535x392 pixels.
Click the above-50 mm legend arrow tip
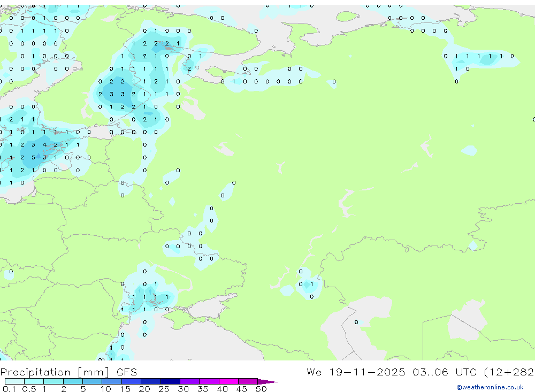(268, 382)
